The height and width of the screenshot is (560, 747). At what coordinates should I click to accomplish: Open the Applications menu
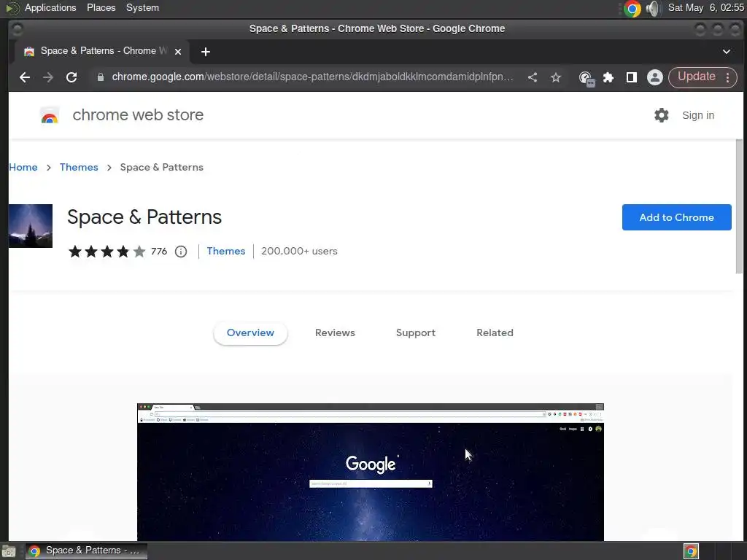(50, 7)
